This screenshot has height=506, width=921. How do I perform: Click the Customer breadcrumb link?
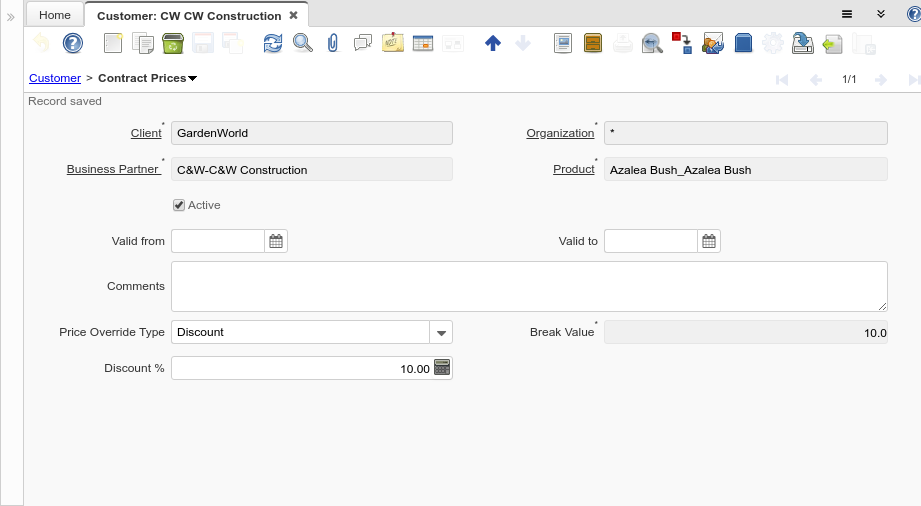tap(55, 78)
